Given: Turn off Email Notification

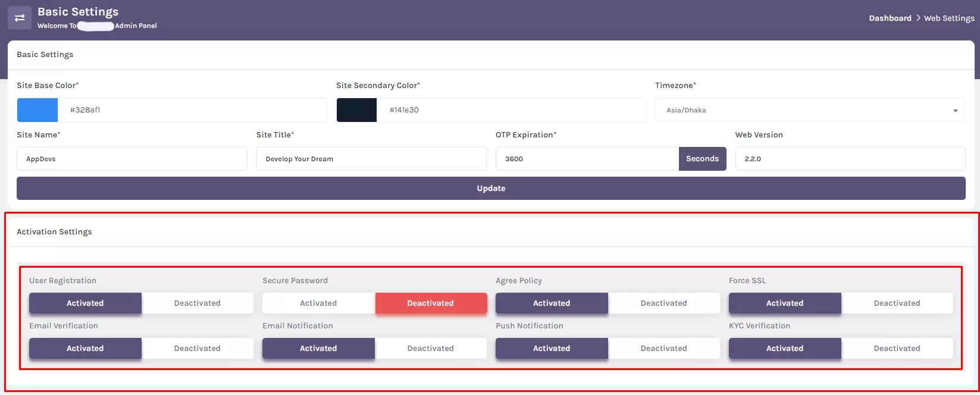Looking at the screenshot, I should tap(430, 349).
